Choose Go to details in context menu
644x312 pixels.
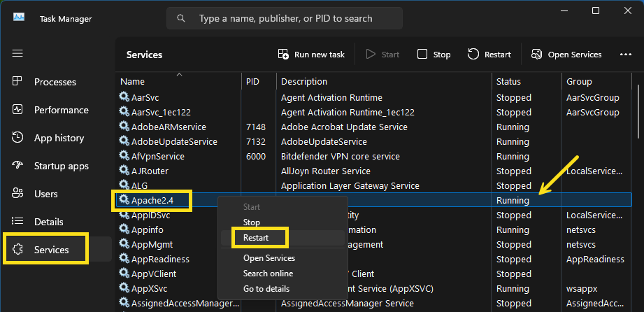coord(266,289)
